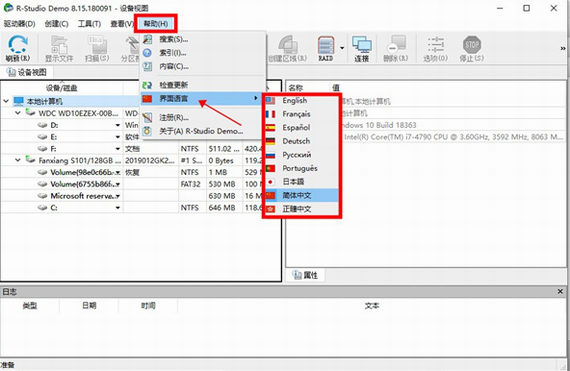Click the Delete (删除) toolbar icon
This screenshot has width=570, height=371.
click(396, 48)
